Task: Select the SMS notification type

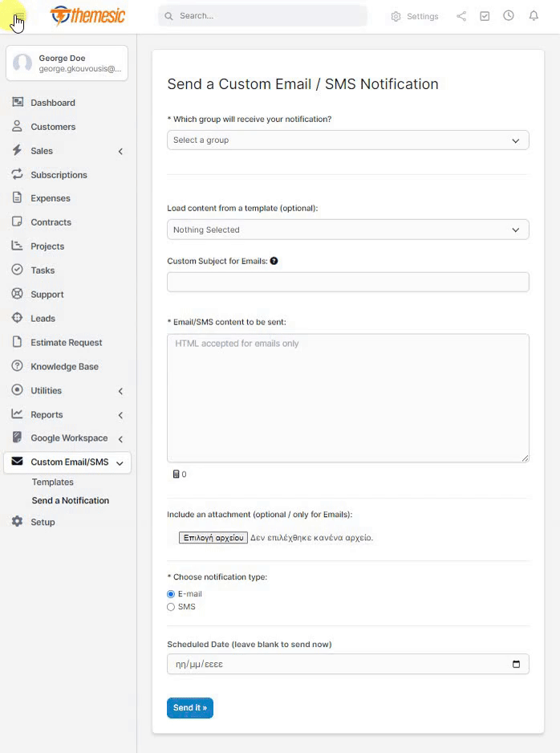Action: click(x=171, y=607)
